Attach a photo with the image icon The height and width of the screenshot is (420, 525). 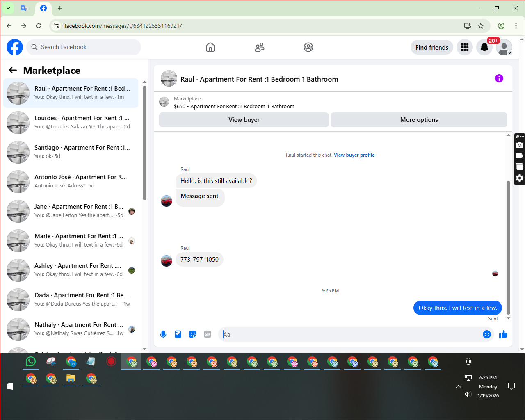(x=178, y=334)
